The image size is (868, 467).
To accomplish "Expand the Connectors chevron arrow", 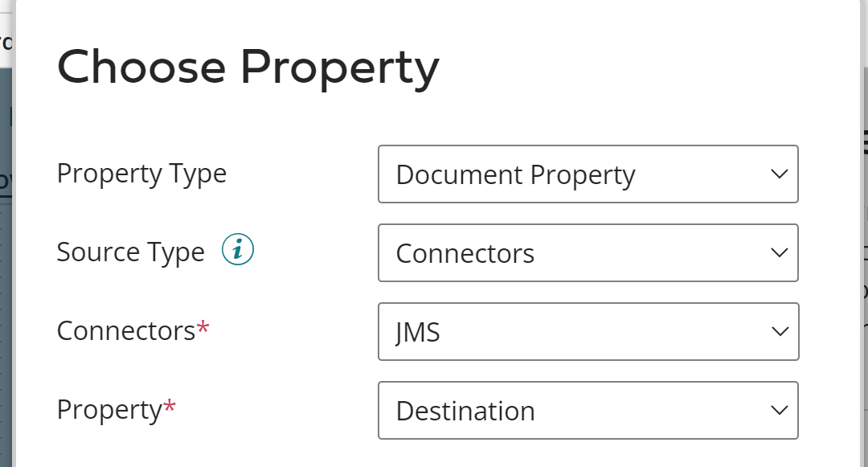I will pyautogui.click(x=778, y=331).
